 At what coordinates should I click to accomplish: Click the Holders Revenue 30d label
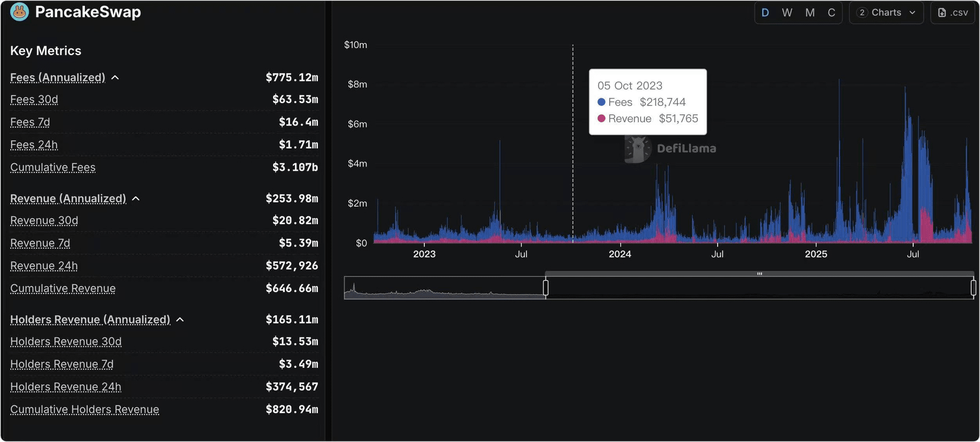pyautogui.click(x=66, y=342)
